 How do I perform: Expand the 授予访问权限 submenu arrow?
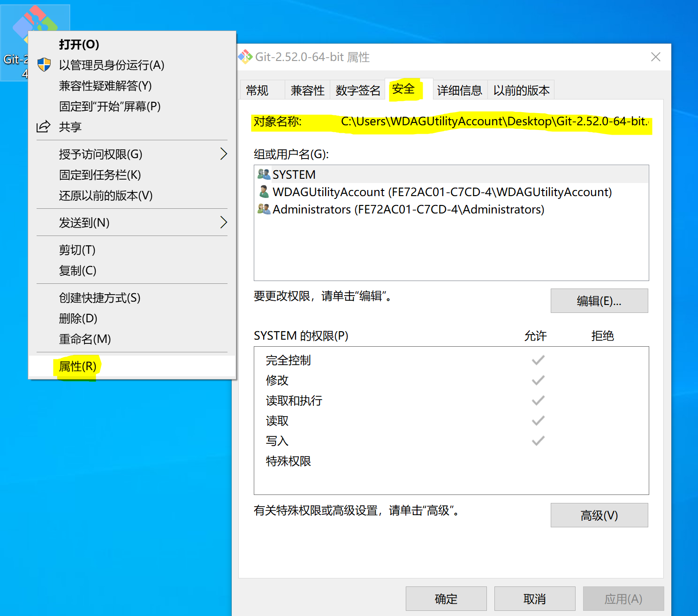(x=224, y=154)
